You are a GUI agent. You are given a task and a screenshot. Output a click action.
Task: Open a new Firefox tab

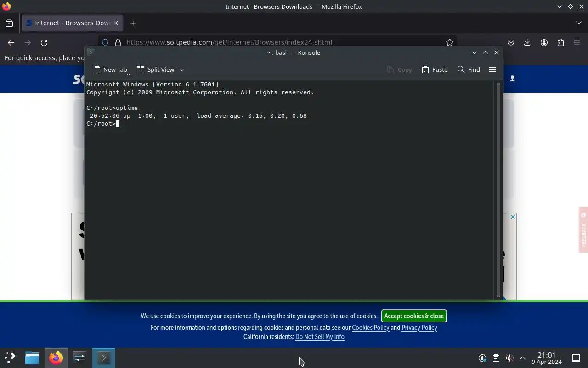click(x=133, y=23)
